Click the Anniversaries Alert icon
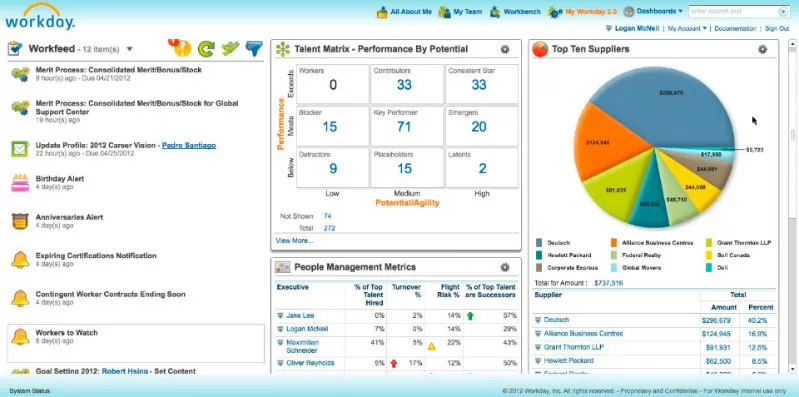799x397 pixels. click(x=20, y=221)
